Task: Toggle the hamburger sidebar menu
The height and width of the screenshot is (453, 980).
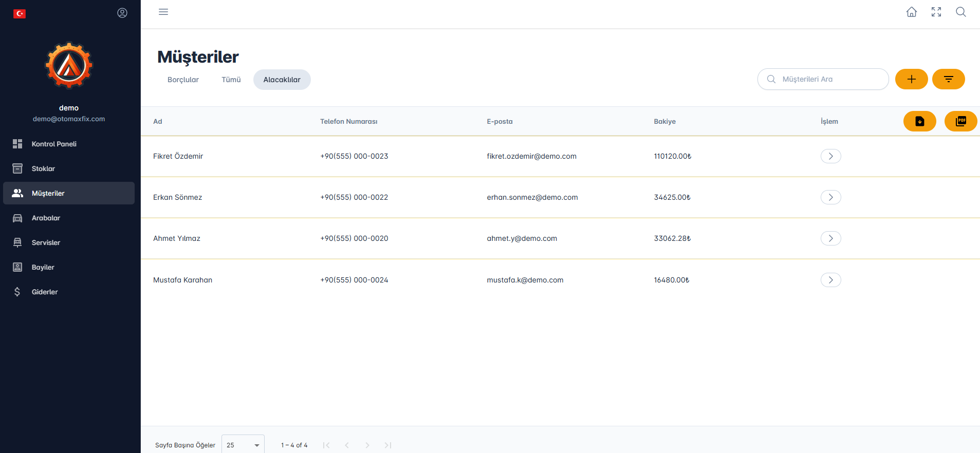Action: point(163,12)
